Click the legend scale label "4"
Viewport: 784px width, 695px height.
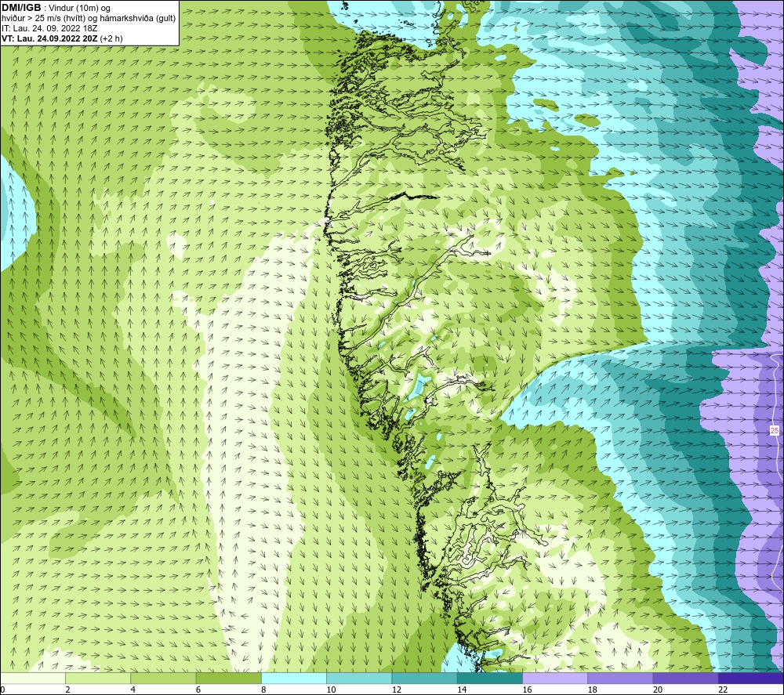click(x=133, y=690)
